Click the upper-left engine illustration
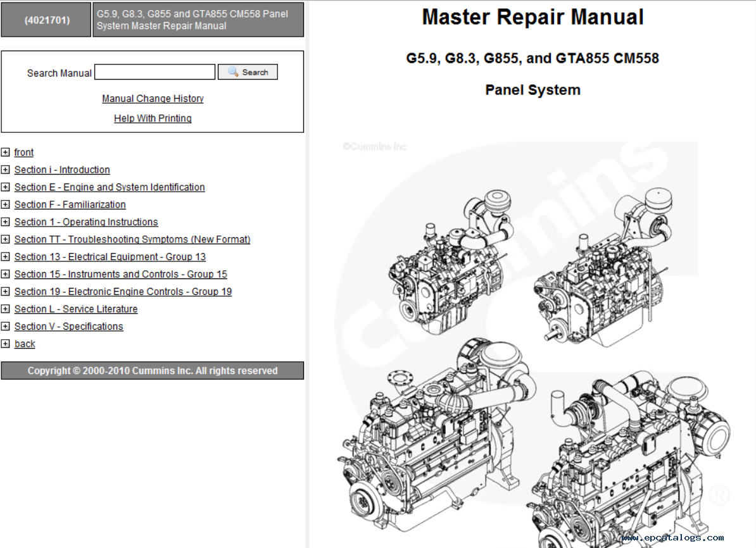756x548 pixels. [451, 263]
